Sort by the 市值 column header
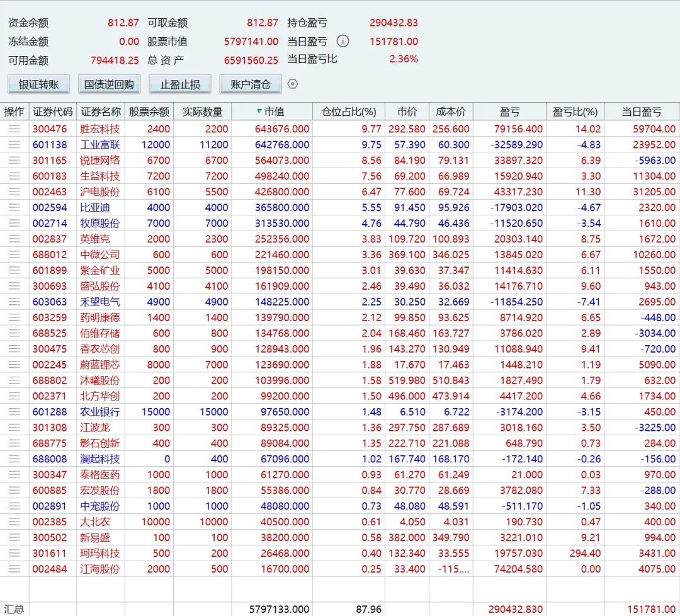Image resolution: width=680 pixels, height=616 pixels. pos(272,111)
